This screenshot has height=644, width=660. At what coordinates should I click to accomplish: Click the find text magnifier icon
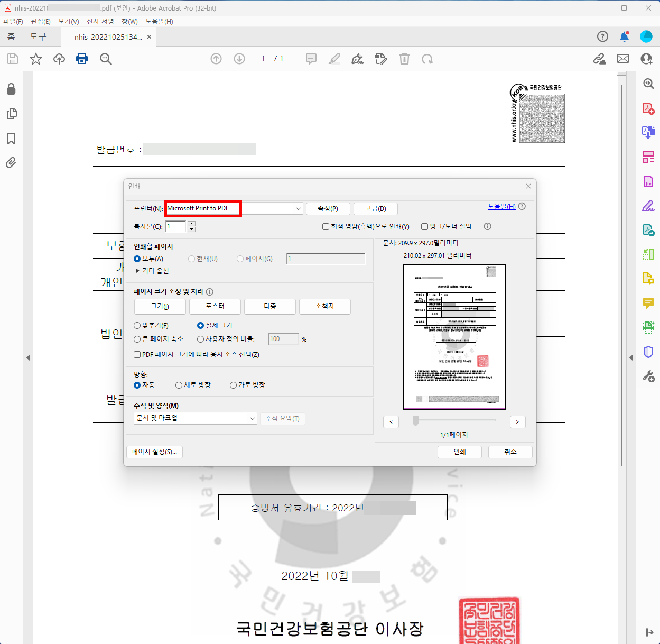106,59
